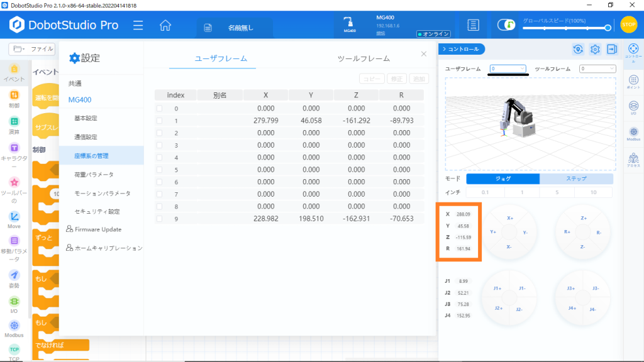Open ホームキャリブレーション settings entry

(x=104, y=248)
